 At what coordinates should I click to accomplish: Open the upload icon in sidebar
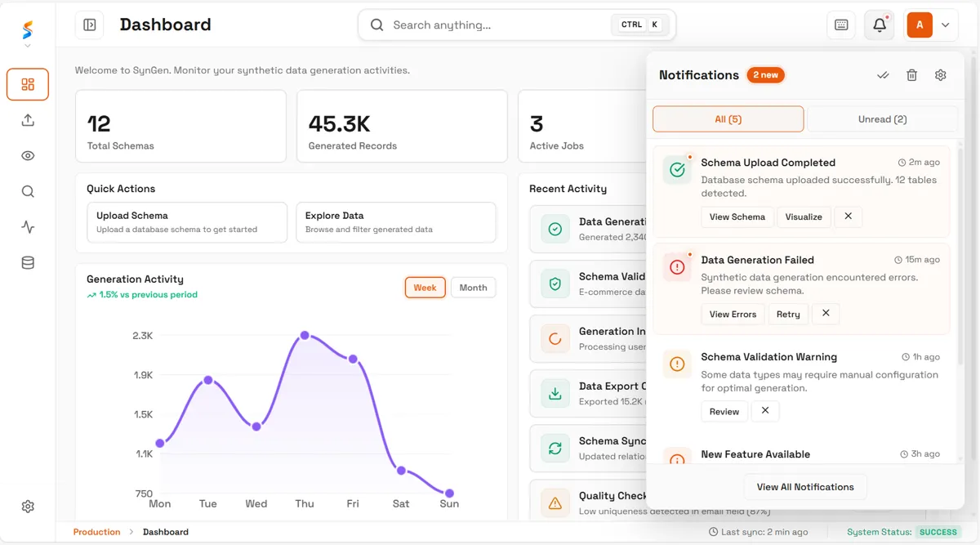point(28,120)
